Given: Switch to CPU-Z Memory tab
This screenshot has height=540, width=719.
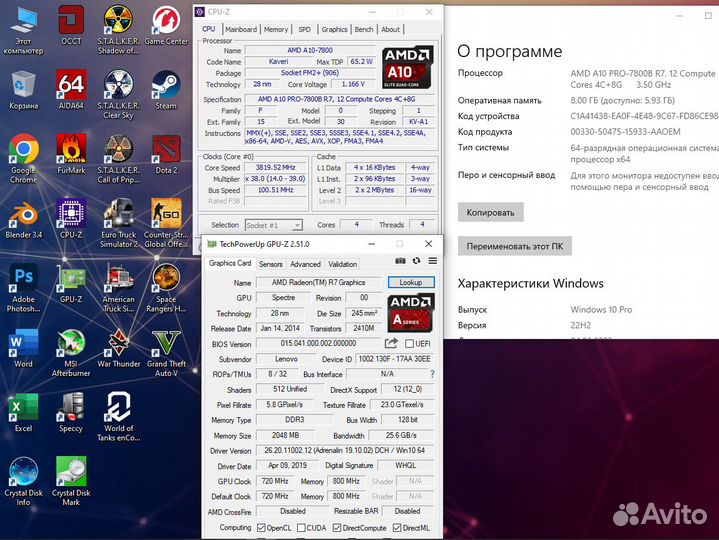Looking at the screenshot, I should click(x=276, y=29).
